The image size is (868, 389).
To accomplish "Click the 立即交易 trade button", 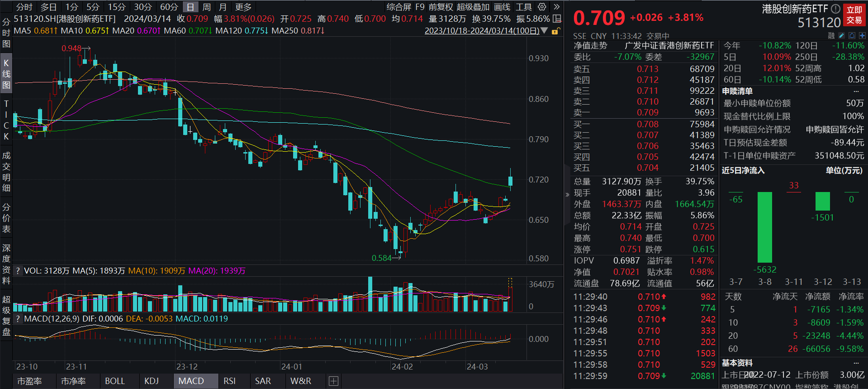I will pos(854,15).
